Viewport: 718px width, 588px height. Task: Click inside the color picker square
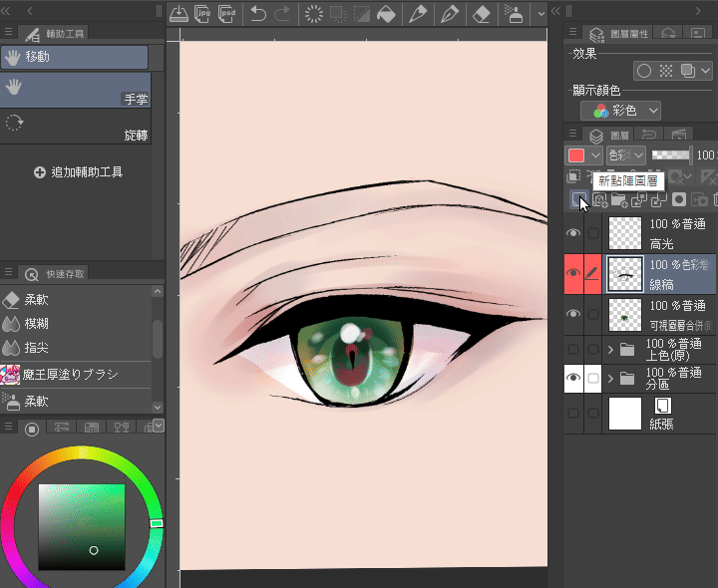coord(82,528)
